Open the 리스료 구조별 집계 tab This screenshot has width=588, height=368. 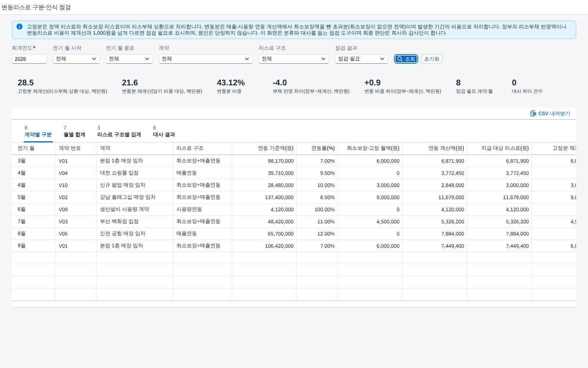(x=119, y=135)
